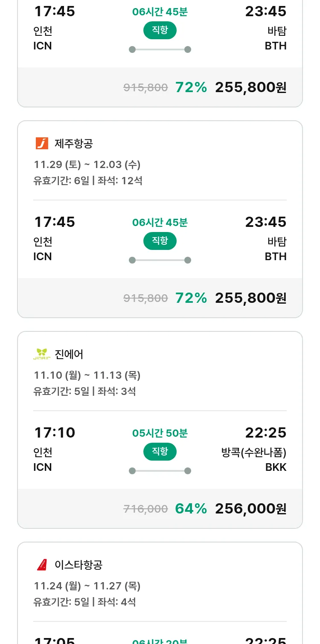The image size is (320, 644).
Task: Tap the 직항 badge in the 제주항공 card
Action: (x=160, y=241)
